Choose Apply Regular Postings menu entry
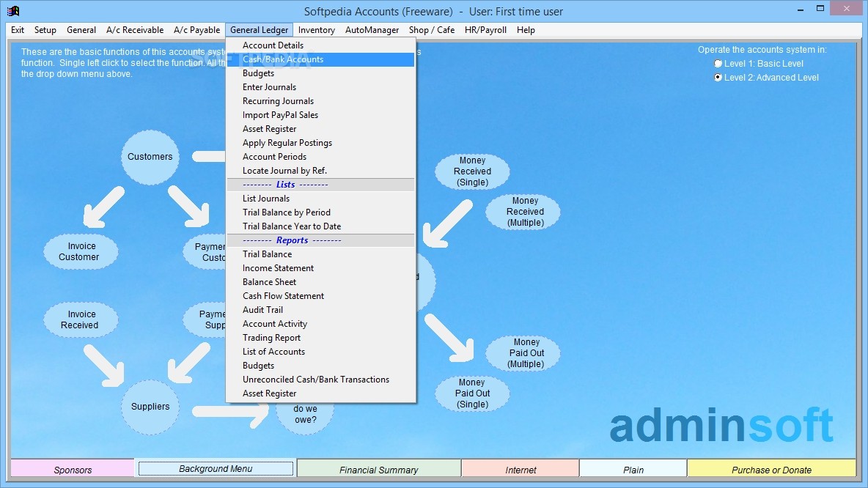This screenshot has width=868, height=488. [x=320, y=143]
